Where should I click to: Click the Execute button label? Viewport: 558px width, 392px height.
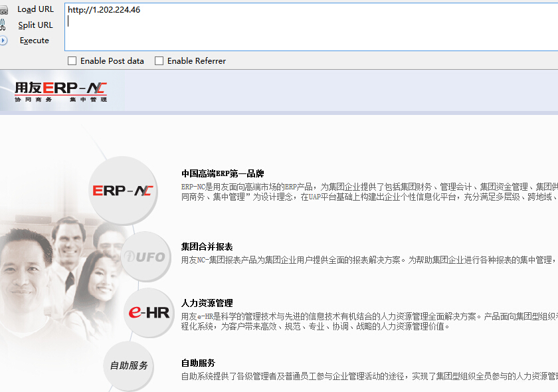34,41
